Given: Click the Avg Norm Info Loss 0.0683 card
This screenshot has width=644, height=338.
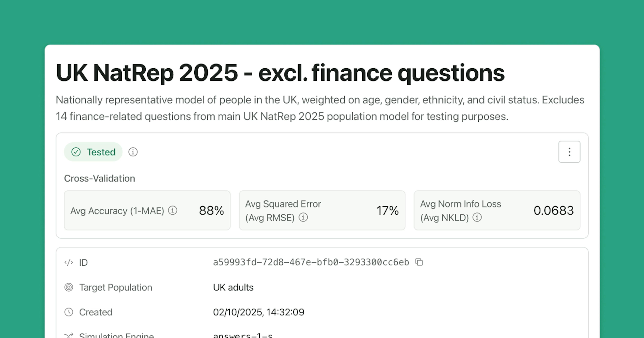Looking at the screenshot, I should [x=497, y=211].
